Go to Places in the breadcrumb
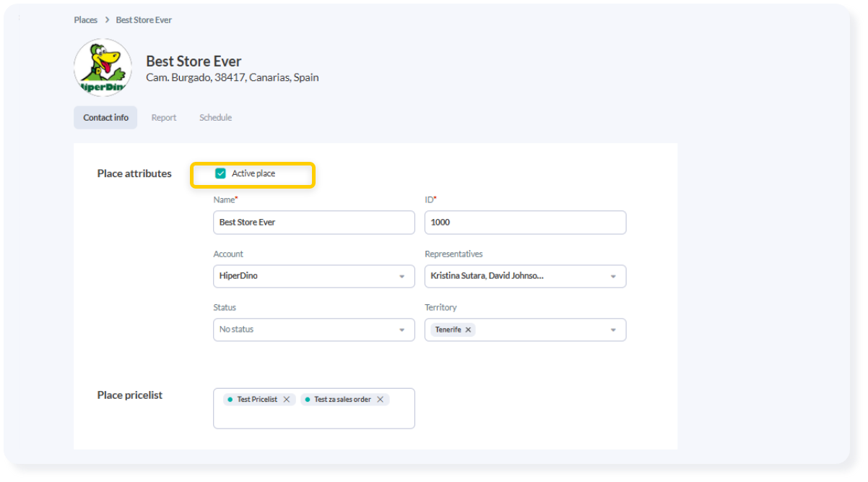This screenshot has width=868, height=482. click(85, 20)
